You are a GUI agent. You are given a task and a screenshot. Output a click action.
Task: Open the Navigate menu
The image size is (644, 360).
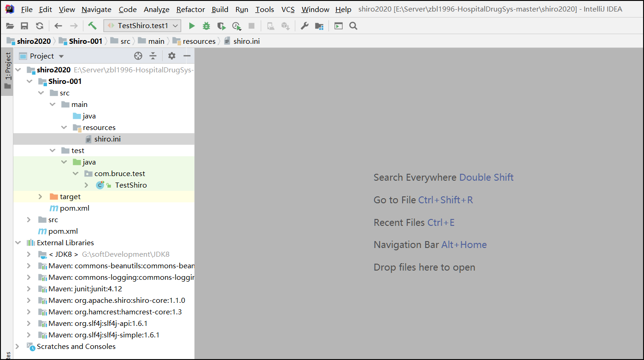coord(96,9)
